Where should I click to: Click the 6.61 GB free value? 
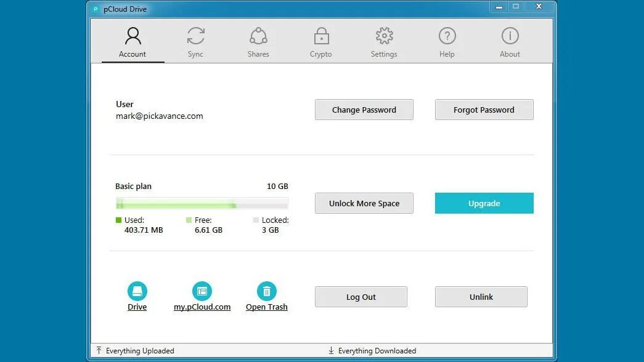point(209,230)
